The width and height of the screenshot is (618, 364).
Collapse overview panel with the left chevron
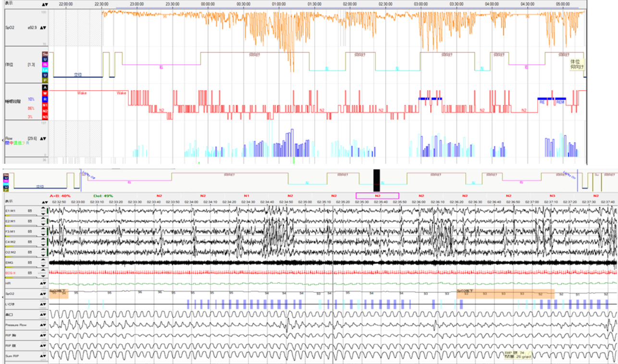coord(3,140)
